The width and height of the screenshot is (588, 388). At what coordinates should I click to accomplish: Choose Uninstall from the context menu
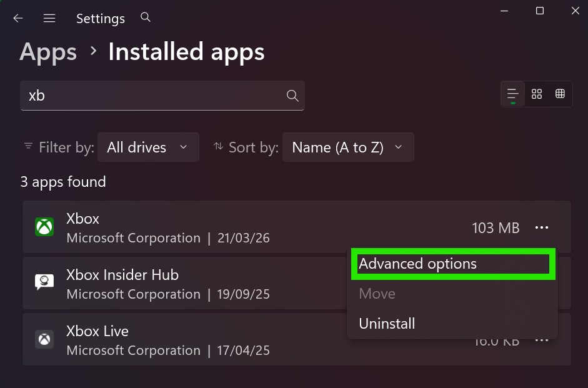pyautogui.click(x=387, y=324)
